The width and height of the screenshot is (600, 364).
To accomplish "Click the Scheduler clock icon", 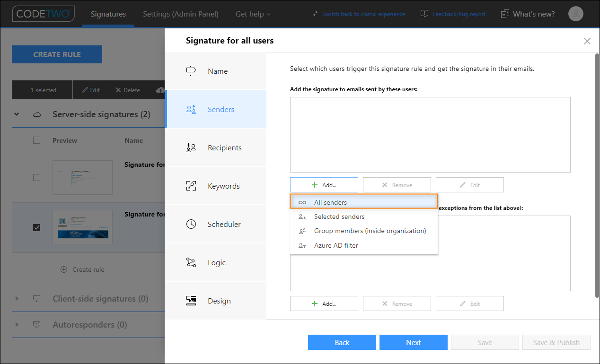I will click(191, 225).
